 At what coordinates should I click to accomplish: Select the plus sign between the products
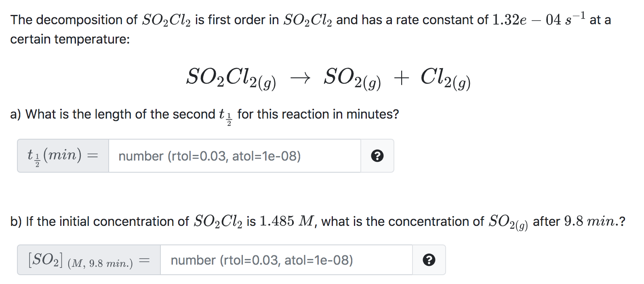tap(401, 77)
